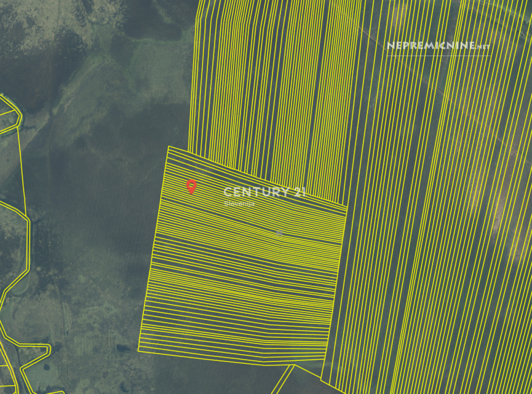Click the red location pin marker

(191, 186)
